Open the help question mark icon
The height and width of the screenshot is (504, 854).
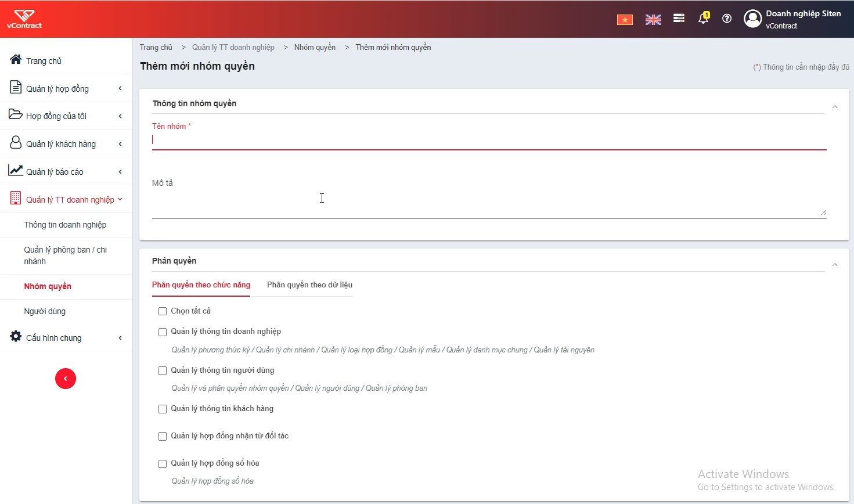[727, 19]
